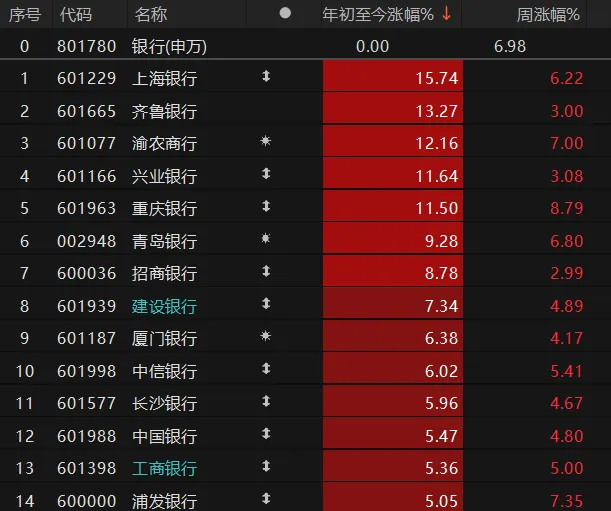Screen dimensions: 611x511
Task: Click stock code 601166
Action: 87,176
